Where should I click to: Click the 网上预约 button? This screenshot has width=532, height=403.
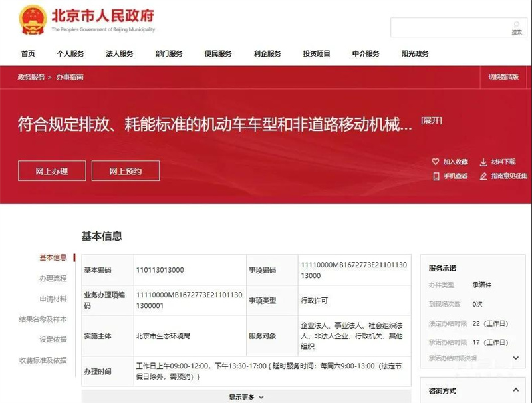click(x=126, y=171)
